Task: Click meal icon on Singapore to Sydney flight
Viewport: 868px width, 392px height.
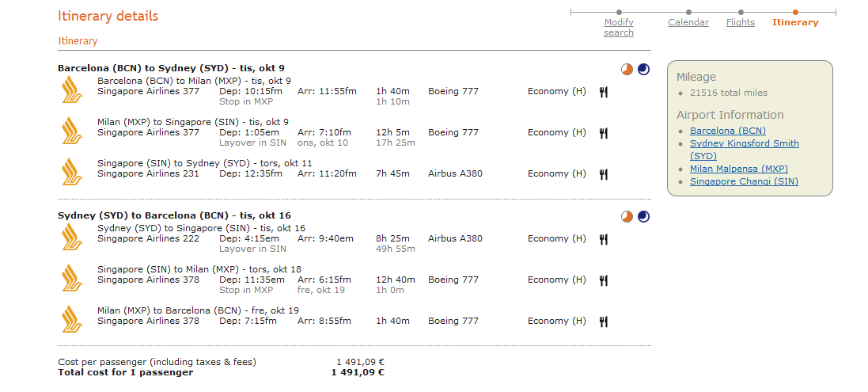Action: (604, 174)
